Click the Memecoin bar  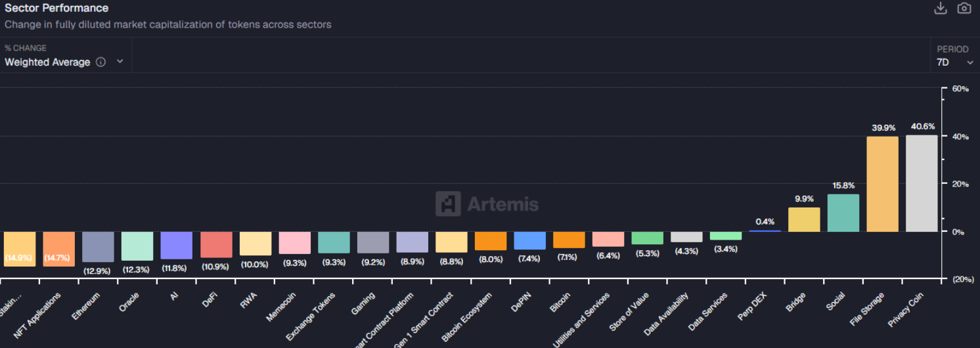pos(294,243)
